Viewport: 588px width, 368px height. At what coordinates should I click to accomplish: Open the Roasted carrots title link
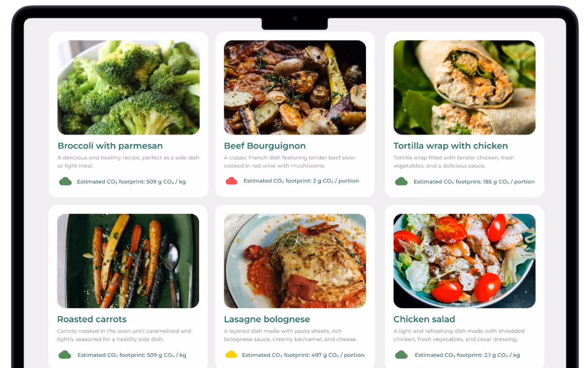coord(92,319)
